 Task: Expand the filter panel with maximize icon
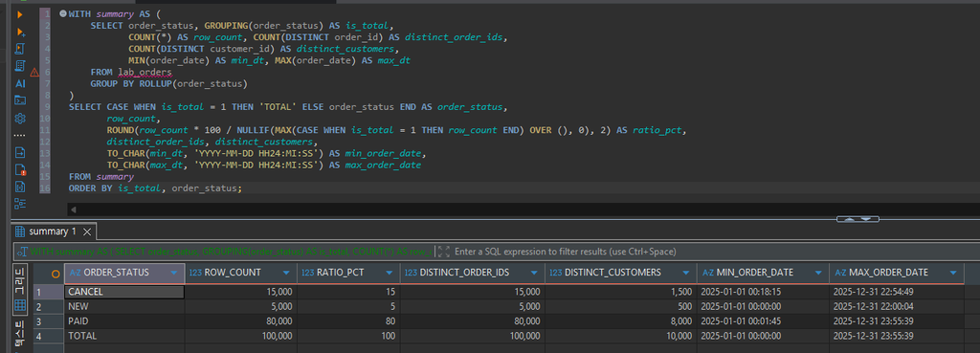pos(444,252)
